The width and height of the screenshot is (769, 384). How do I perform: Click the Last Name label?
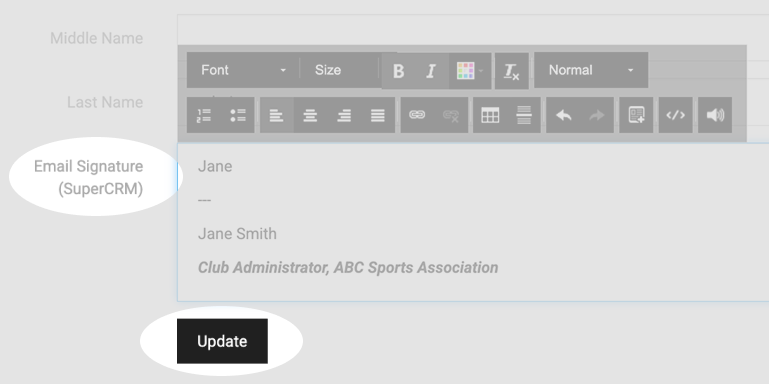pyautogui.click(x=105, y=102)
